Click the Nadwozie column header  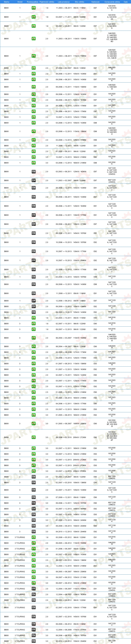click(x=95, y=2)
